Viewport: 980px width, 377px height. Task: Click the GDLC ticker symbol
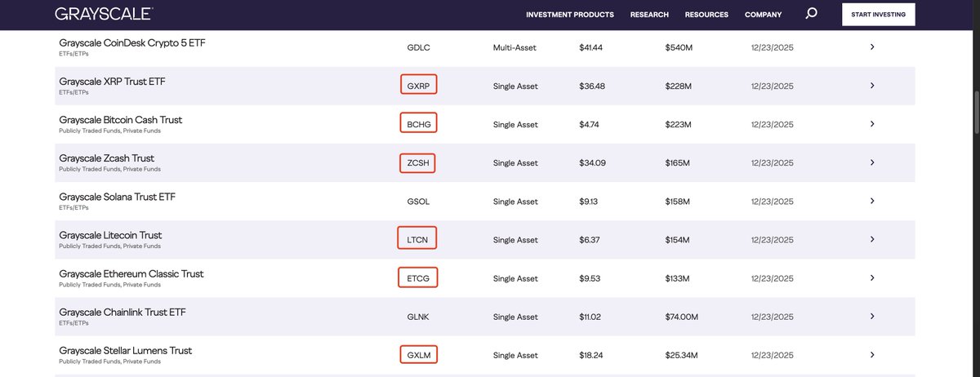pyautogui.click(x=418, y=47)
